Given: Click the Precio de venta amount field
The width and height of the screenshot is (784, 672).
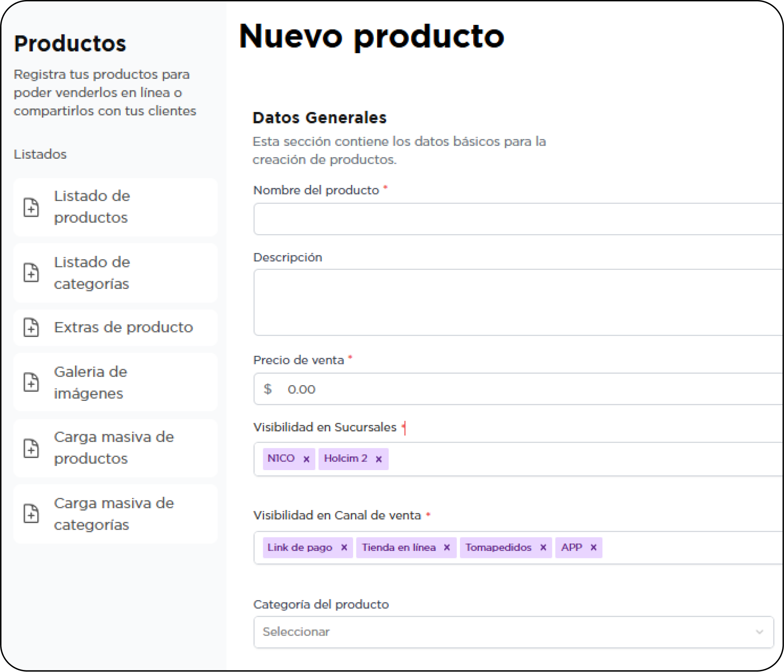Looking at the screenshot, I should point(518,389).
